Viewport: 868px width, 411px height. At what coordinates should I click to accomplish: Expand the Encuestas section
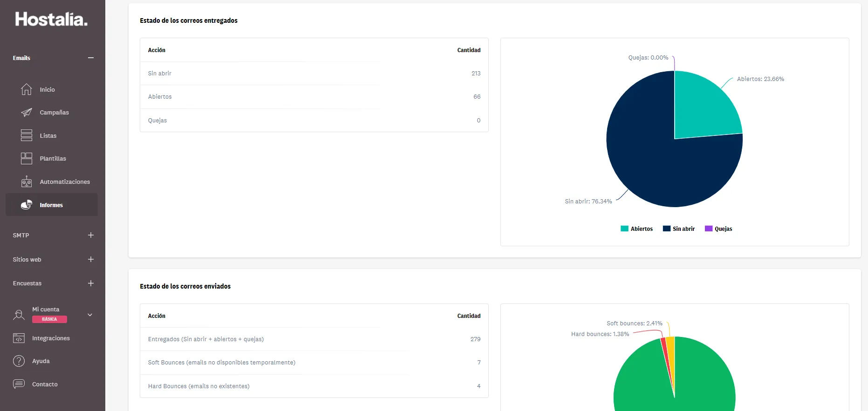[91, 283]
